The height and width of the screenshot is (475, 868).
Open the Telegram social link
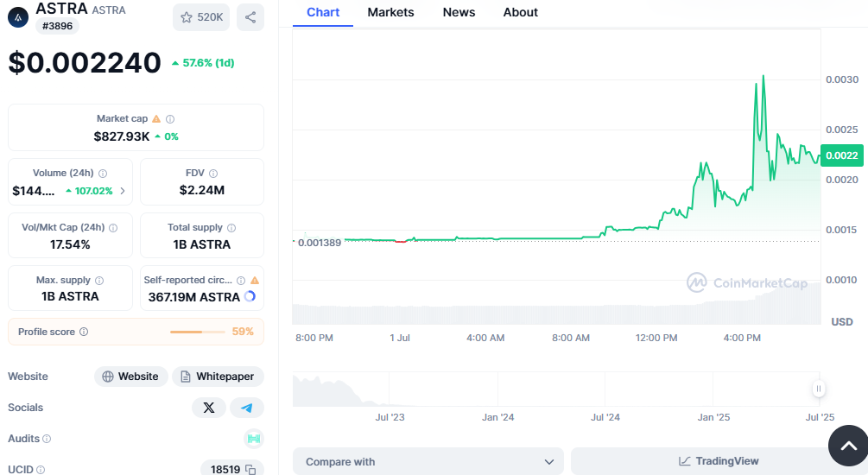click(247, 408)
